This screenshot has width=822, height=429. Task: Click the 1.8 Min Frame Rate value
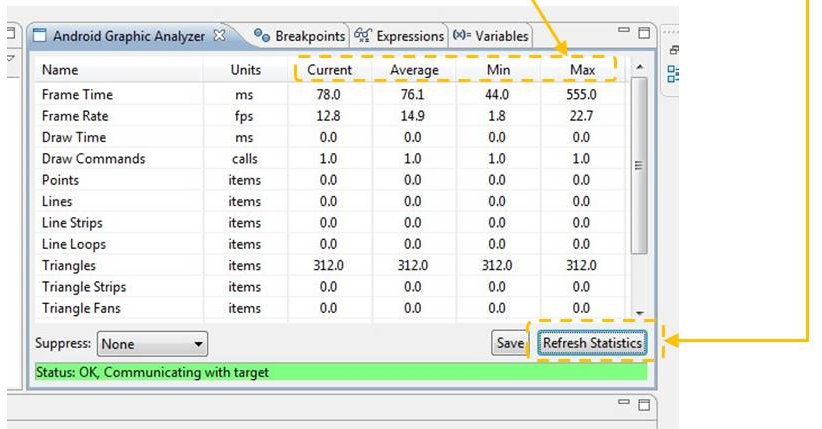click(497, 116)
